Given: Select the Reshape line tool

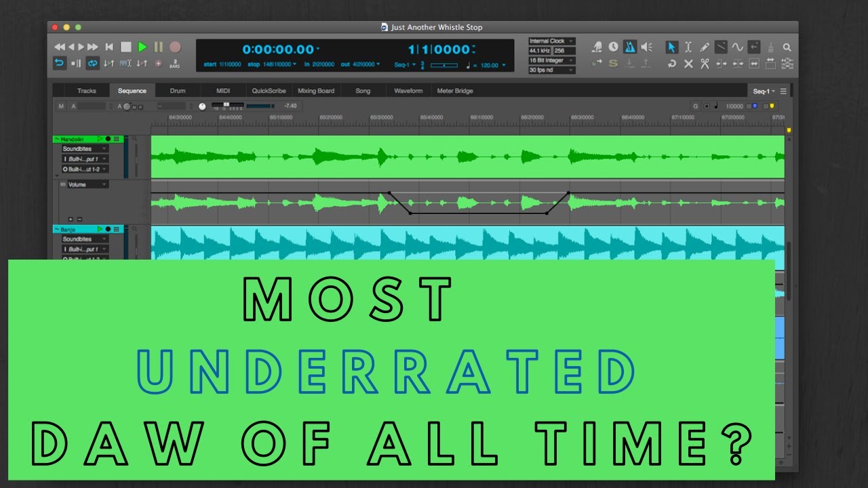Looking at the screenshot, I should pos(721,47).
